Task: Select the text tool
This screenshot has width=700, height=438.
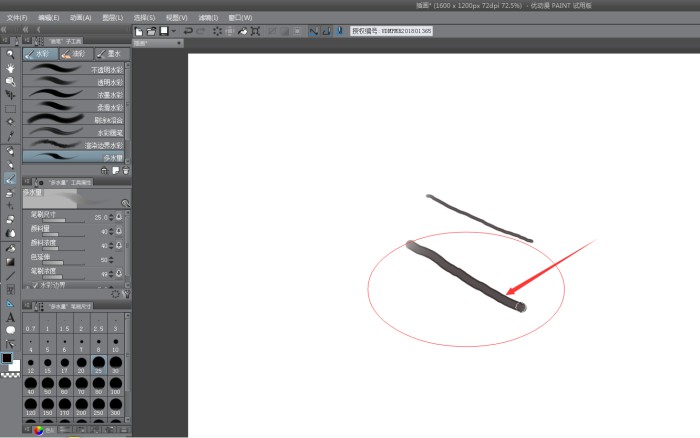Action: coord(10,317)
